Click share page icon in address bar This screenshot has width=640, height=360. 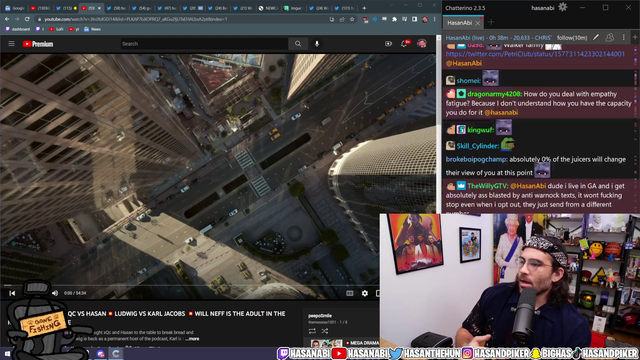tap(342, 19)
